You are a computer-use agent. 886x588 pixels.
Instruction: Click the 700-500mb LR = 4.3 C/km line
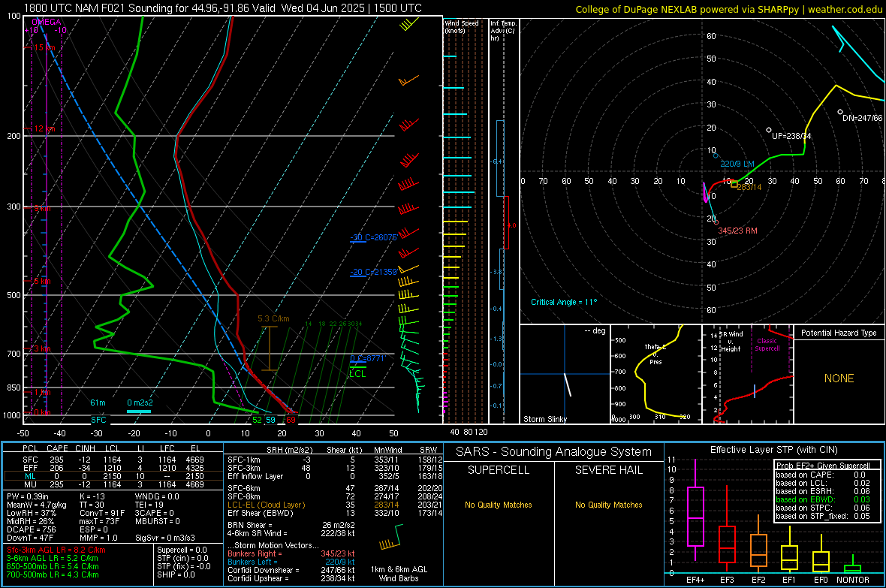(x=53, y=574)
